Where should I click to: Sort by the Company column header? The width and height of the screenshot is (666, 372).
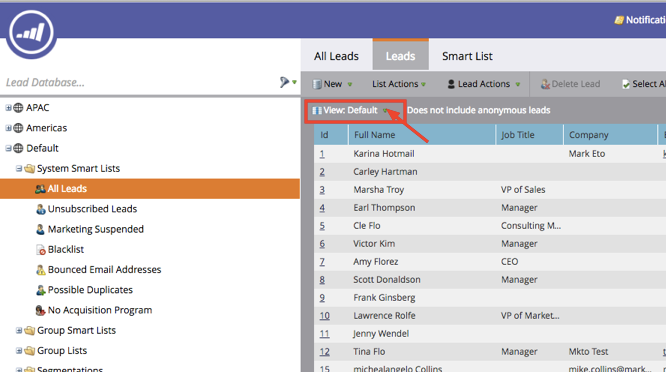[610, 135]
